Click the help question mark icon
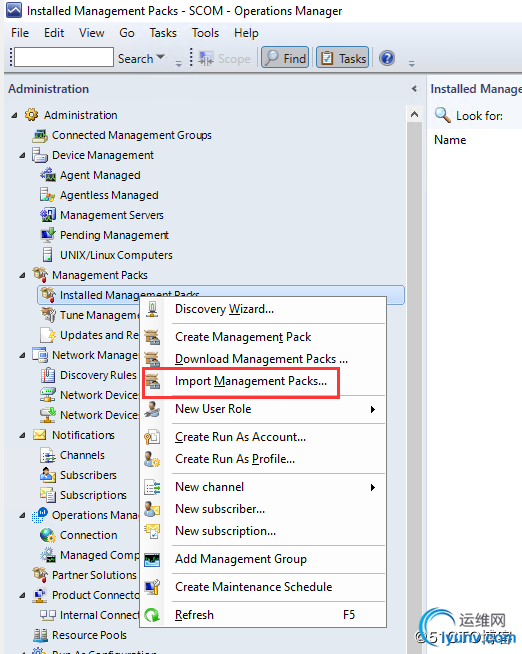The height and width of the screenshot is (654, 522). coord(387,58)
